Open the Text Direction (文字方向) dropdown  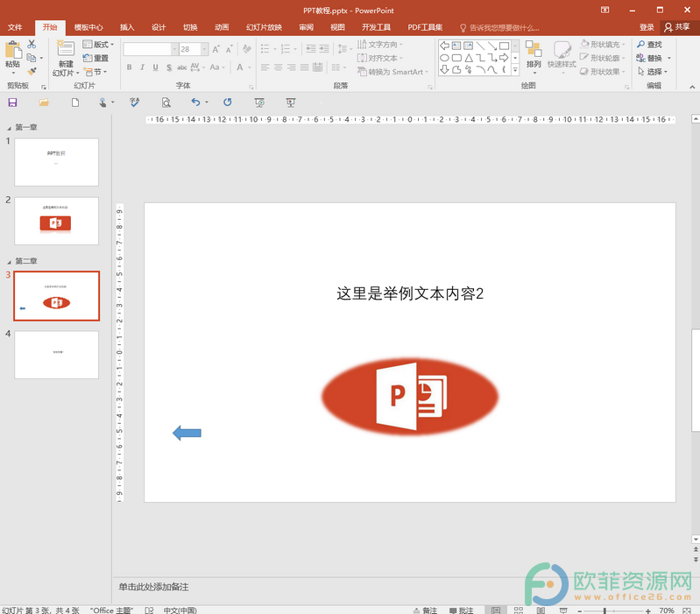coord(380,44)
